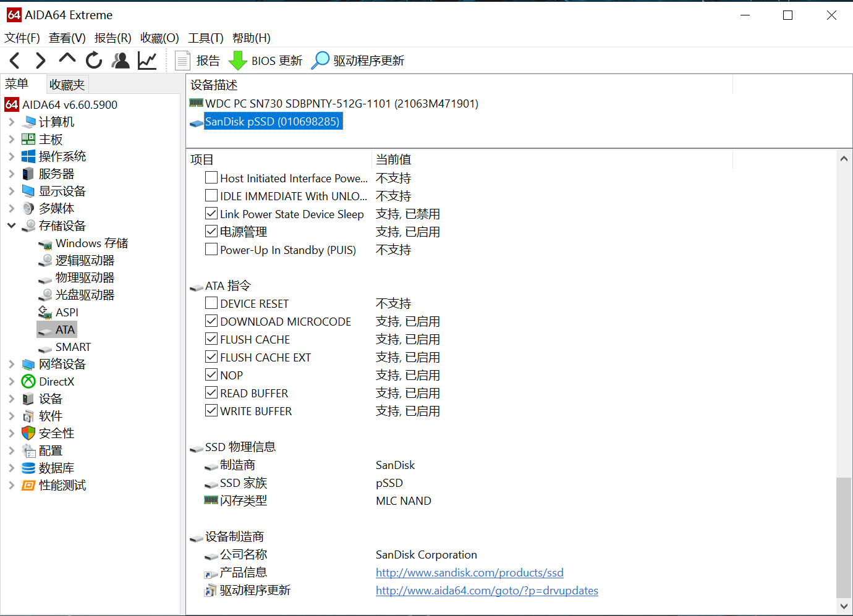Expand the DirectX tree node

[x=11, y=381]
